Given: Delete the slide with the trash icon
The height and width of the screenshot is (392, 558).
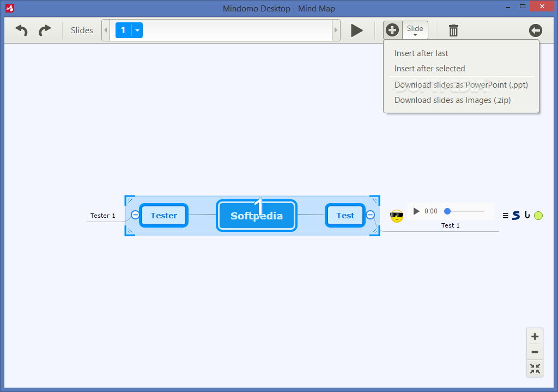Looking at the screenshot, I should 453,30.
